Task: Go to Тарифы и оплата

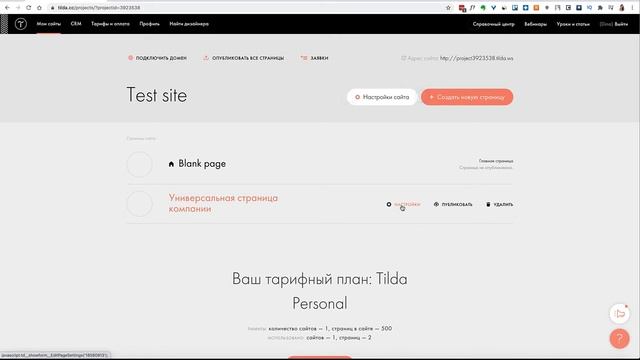Action: tap(110, 24)
